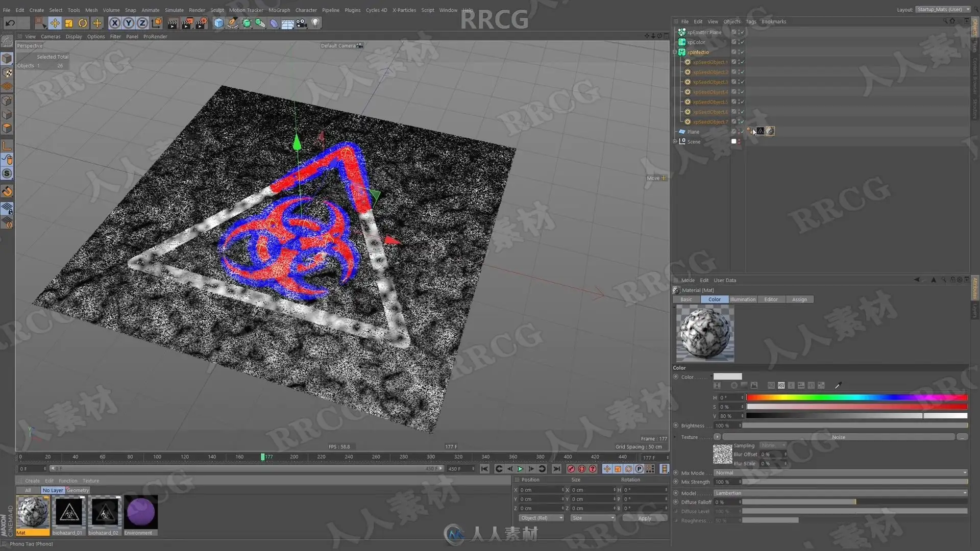980x551 pixels.
Task: Toggle the X axis lock
Action: point(115,23)
